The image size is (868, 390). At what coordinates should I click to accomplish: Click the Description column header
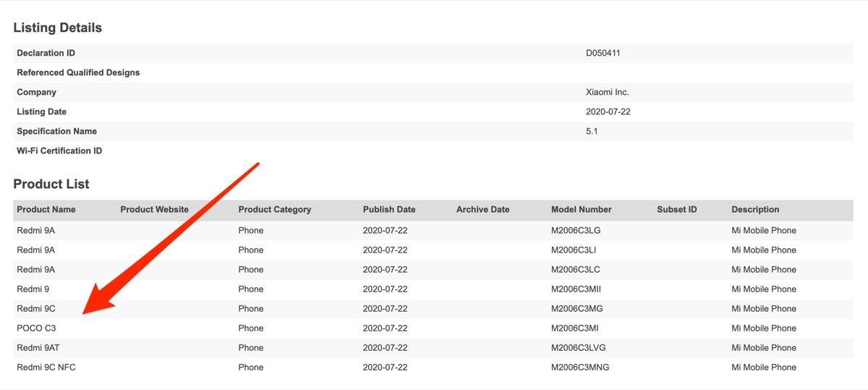coord(755,209)
